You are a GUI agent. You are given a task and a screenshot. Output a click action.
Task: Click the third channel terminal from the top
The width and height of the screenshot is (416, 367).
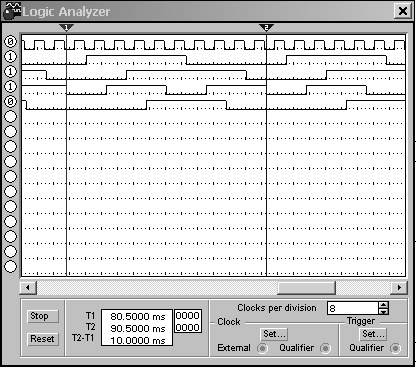click(x=10, y=72)
